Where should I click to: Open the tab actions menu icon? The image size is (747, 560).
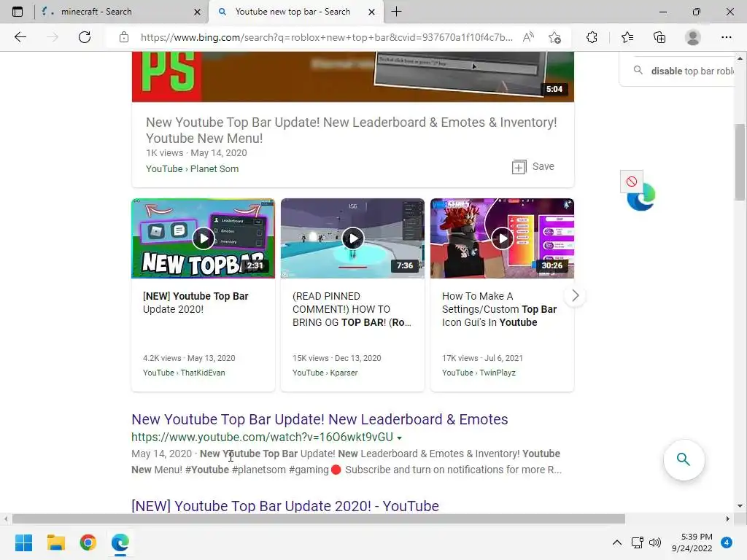pyautogui.click(x=18, y=12)
